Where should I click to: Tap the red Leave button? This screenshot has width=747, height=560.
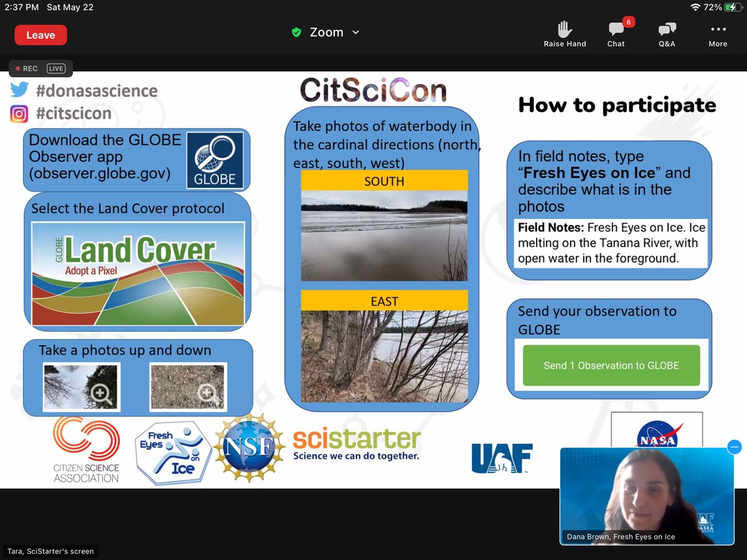click(40, 35)
